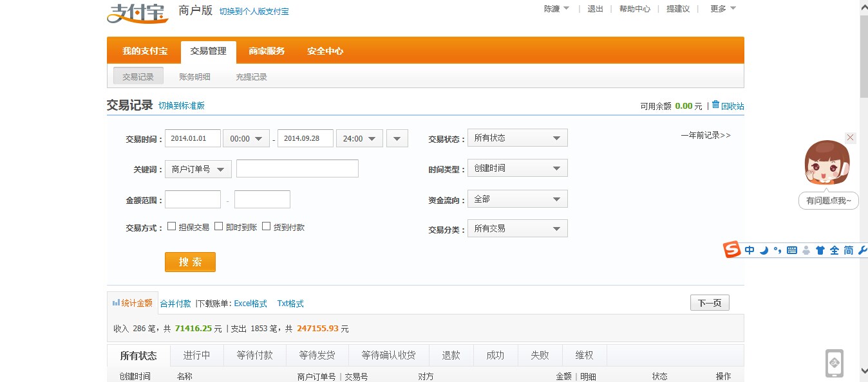Switch to the 账务明细 sub-tab
Image resolution: width=868 pixels, height=382 pixels.
194,77
